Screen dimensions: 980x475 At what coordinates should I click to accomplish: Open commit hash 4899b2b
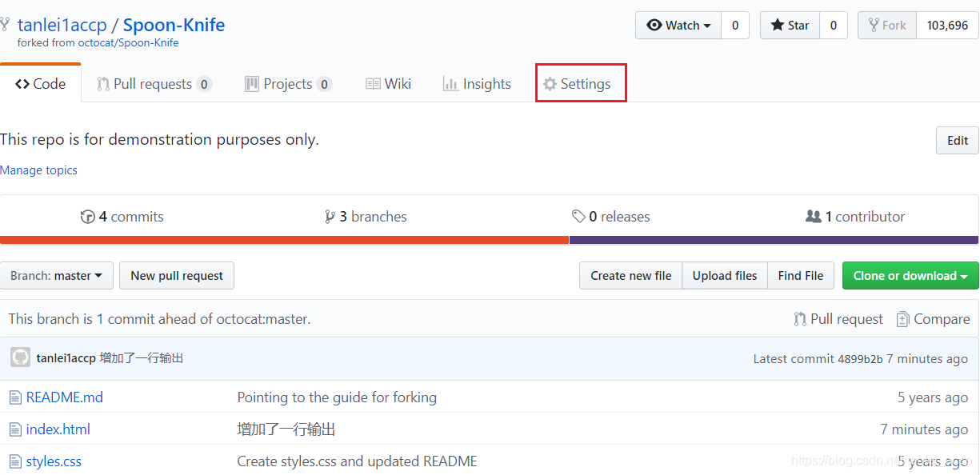pos(860,359)
